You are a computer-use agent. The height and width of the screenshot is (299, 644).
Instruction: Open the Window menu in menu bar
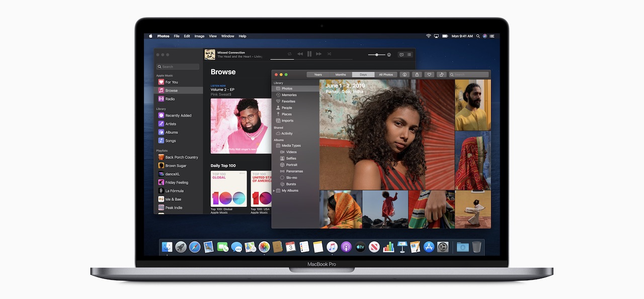coord(228,36)
